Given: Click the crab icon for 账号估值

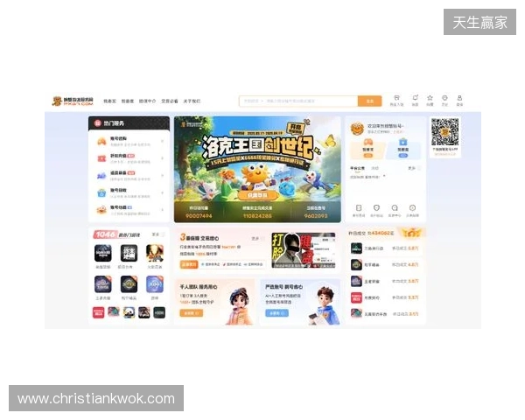Looking at the screenshot, I should pyautogui.click(x=101, y=210).
